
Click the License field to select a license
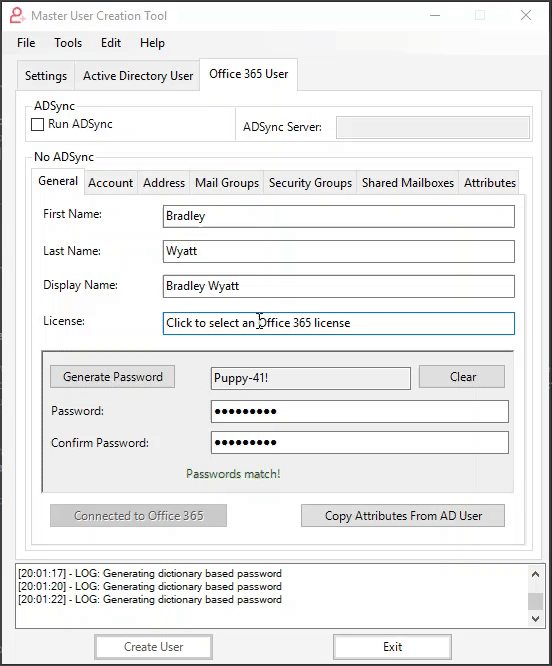(338, 323)
